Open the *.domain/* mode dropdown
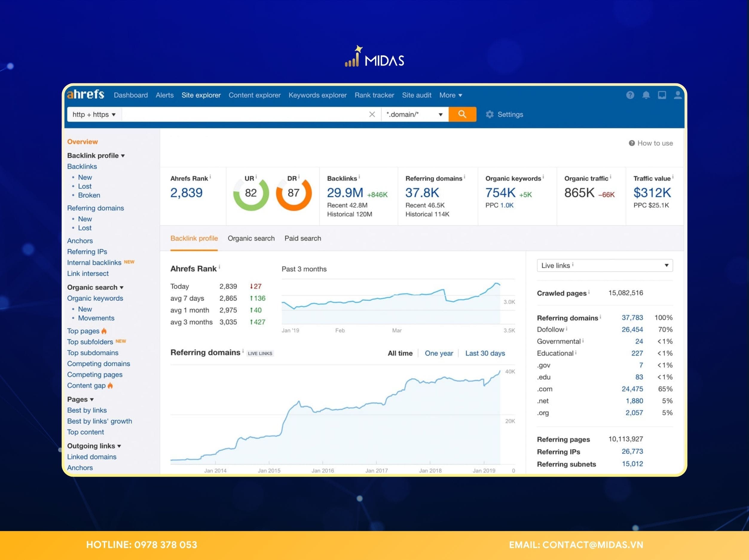The image size is (749, 560). (415, 114)
